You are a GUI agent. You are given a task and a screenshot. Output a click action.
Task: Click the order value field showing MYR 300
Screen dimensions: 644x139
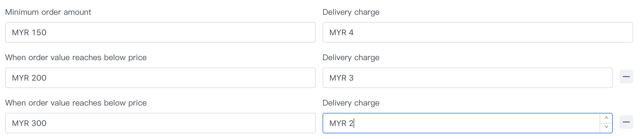[160, 123]
